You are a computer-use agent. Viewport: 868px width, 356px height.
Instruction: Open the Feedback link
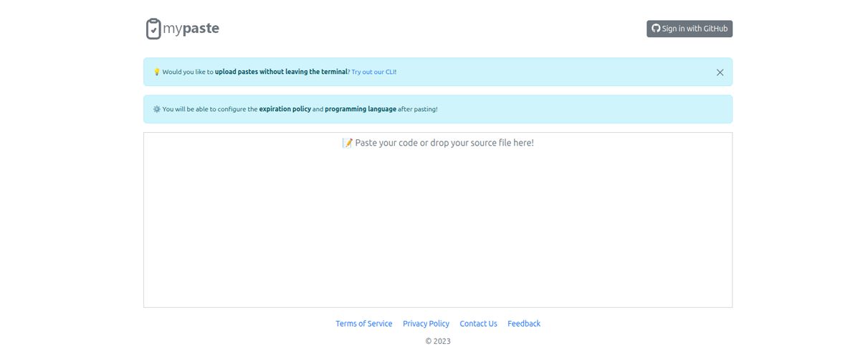pos(524,324)
